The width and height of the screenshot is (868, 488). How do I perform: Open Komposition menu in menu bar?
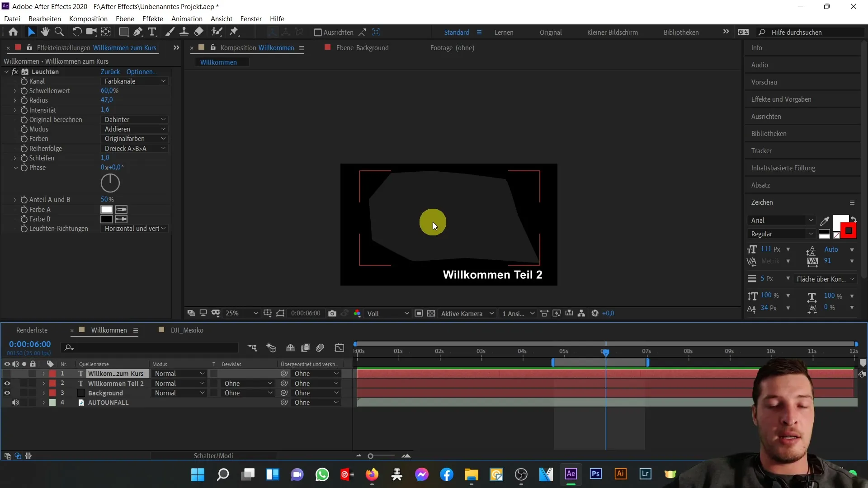coord(88,19)
